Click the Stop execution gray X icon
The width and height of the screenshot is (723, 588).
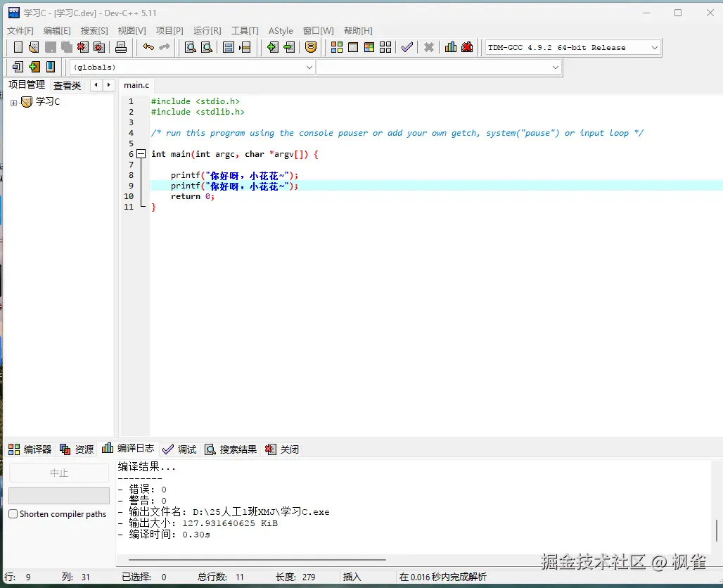(429, 47)
